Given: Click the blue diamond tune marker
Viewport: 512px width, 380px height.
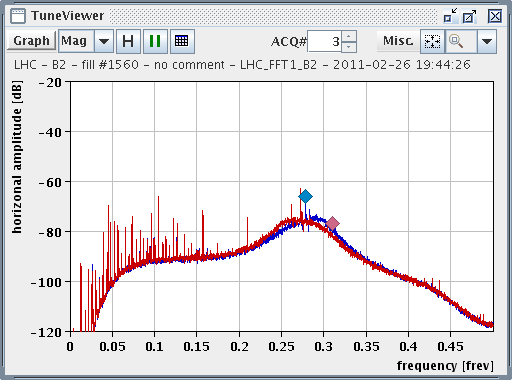Looking at the screenshot, I should pos(305,196).
